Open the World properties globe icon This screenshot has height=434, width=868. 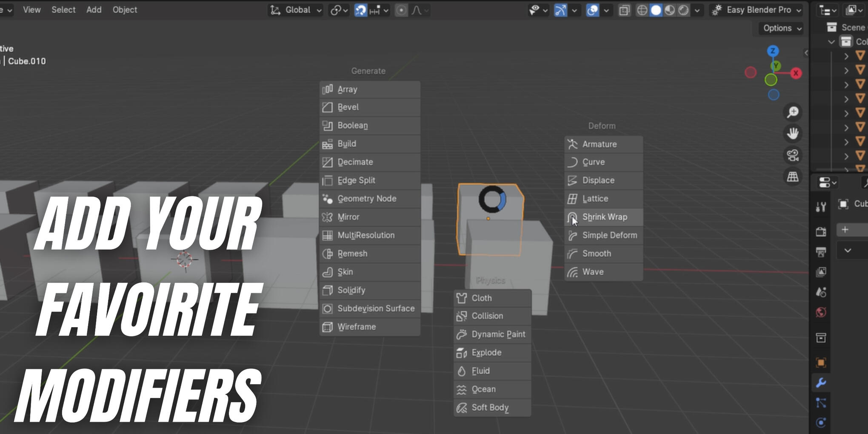coord(821,313)
